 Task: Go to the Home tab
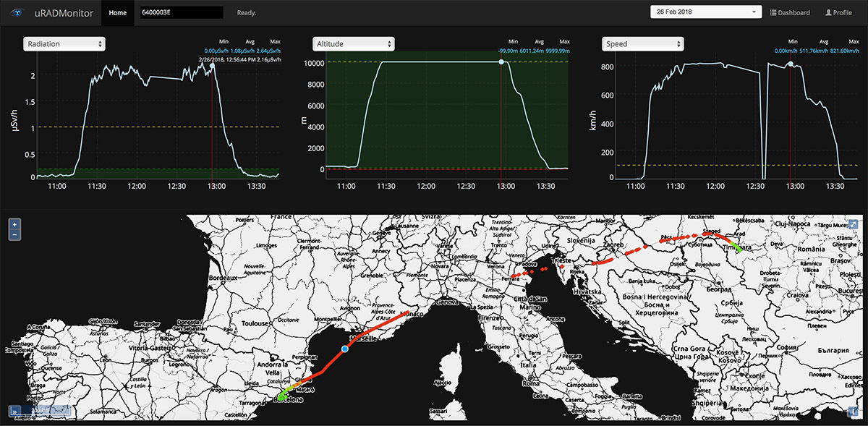[x=117, y=13]
